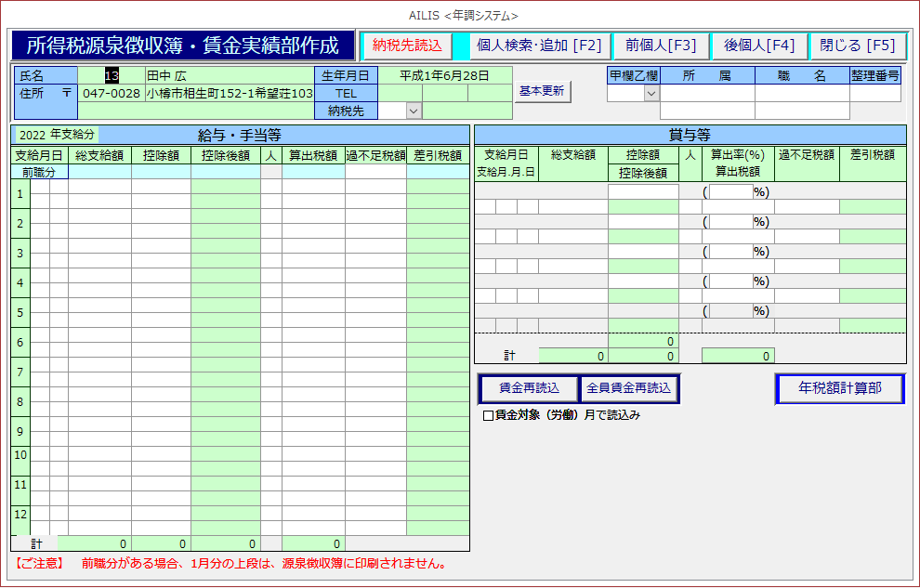This screenshot has width=920, height=588.
Task: Open the 甲欄乙欄 dropdown list
Action: (x=651, y=93)
